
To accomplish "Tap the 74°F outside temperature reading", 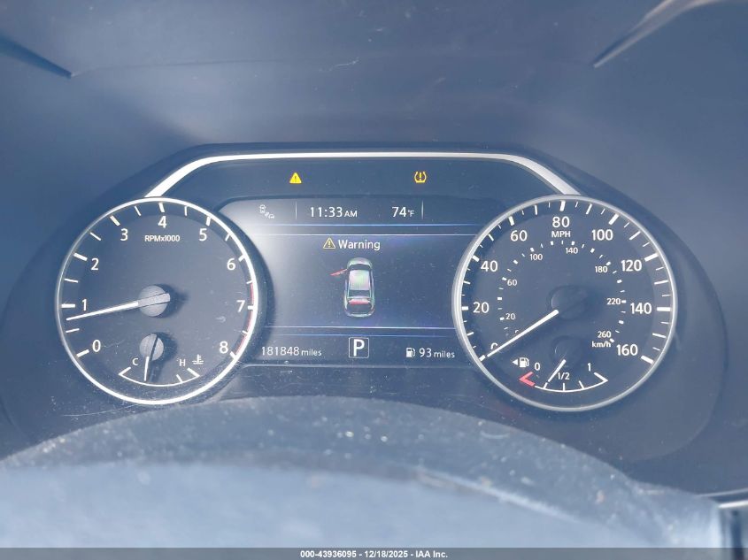I will point(403,212).
